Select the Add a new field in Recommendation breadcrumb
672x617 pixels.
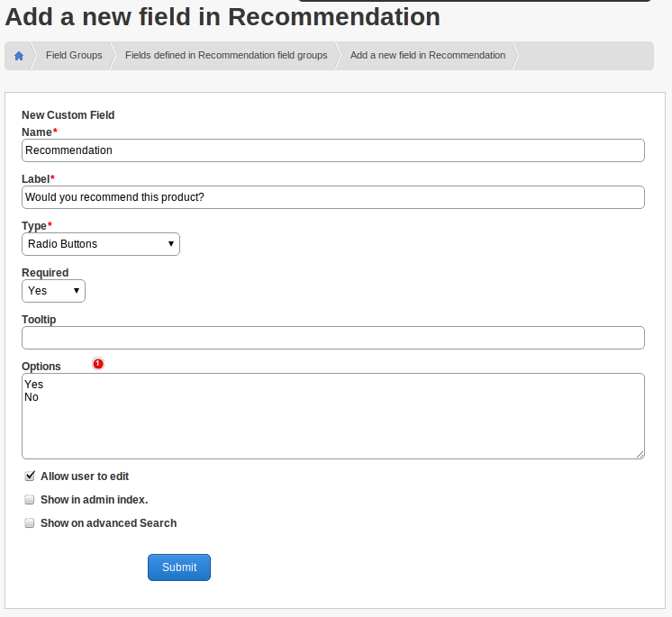point(428,56)
